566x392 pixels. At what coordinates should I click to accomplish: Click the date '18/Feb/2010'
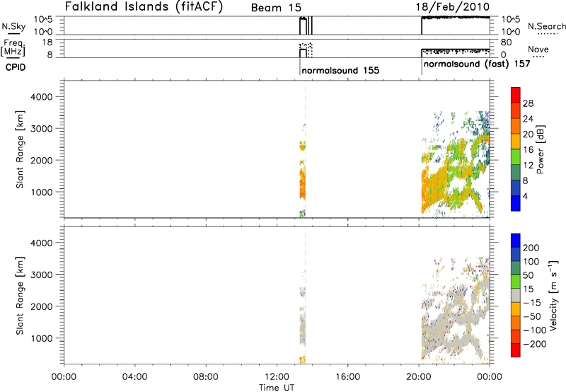tap(452, 7)
